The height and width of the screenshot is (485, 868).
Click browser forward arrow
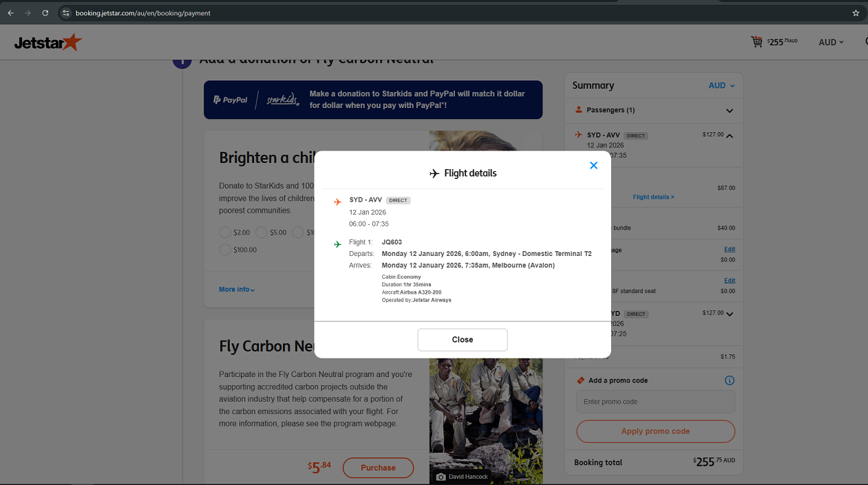[x=28, y=13]
